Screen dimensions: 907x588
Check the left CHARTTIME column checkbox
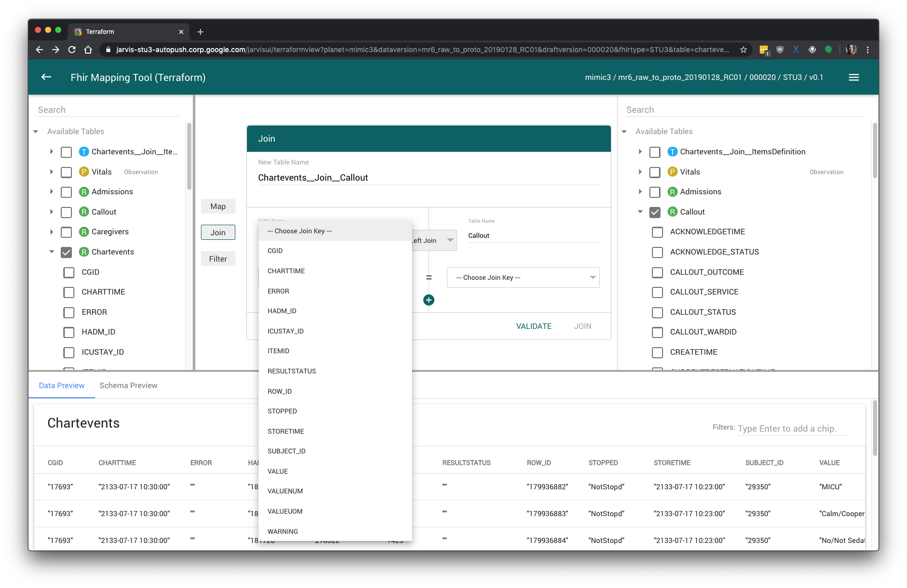[69, 292]
